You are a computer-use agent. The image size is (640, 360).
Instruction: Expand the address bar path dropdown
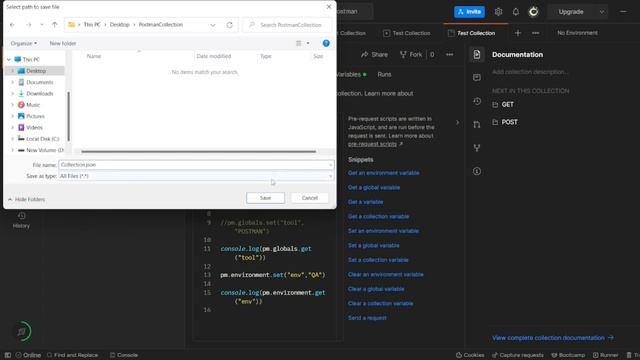213,25
